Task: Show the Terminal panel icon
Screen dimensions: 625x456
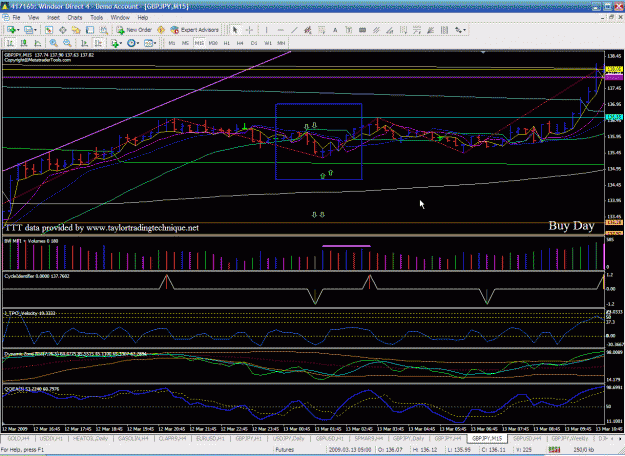Action: click(90, 30)
